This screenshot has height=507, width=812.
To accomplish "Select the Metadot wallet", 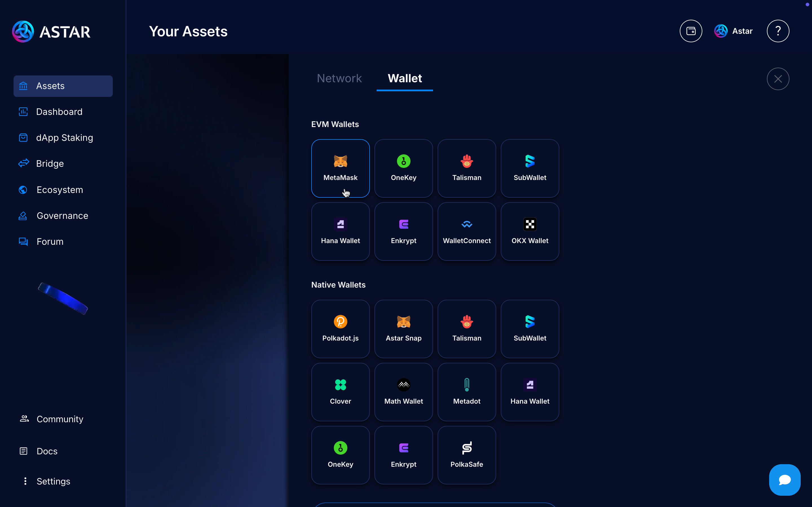I will (466, 392).
